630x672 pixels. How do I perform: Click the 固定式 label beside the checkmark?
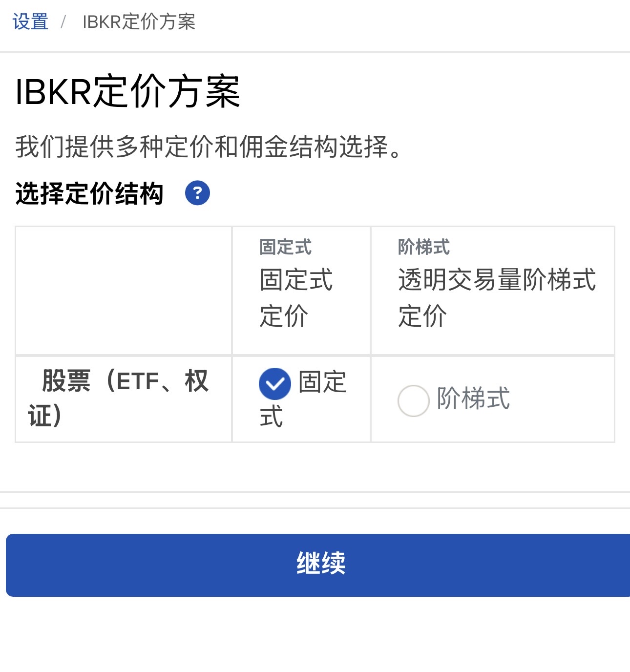322,382
